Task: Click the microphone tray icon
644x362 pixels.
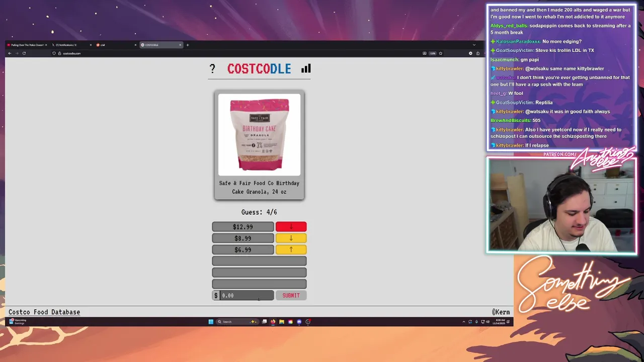Action: 476,322
